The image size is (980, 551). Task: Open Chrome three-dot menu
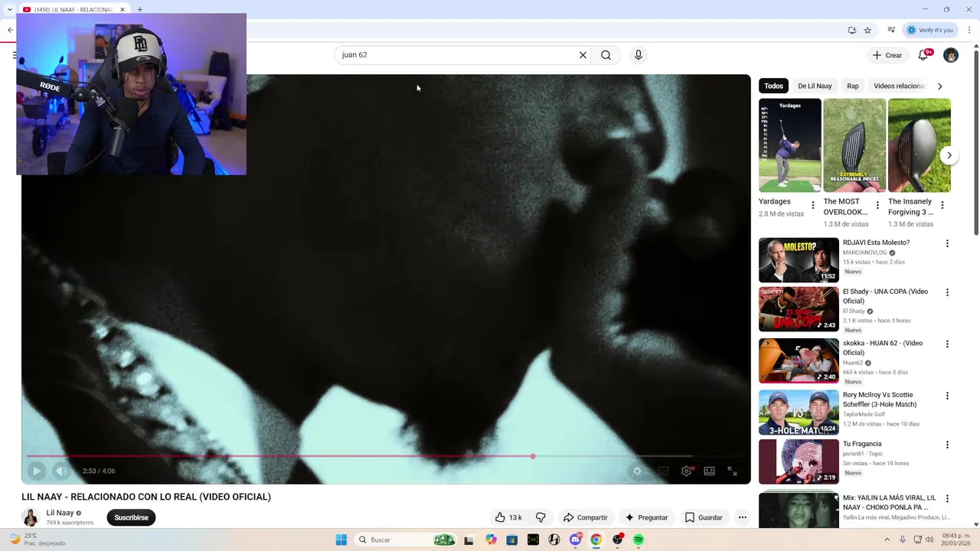point(969,30)
